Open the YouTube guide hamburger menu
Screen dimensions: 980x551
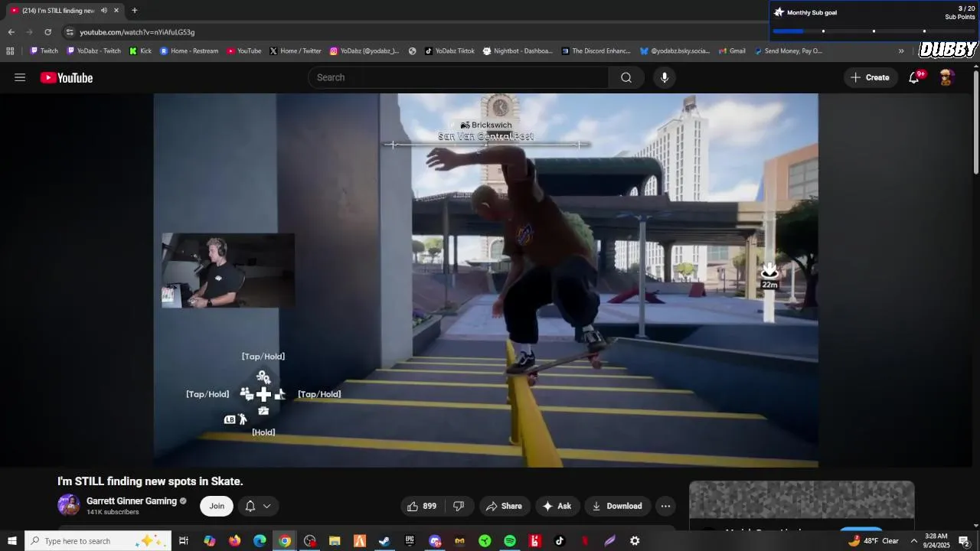(20, 77)
